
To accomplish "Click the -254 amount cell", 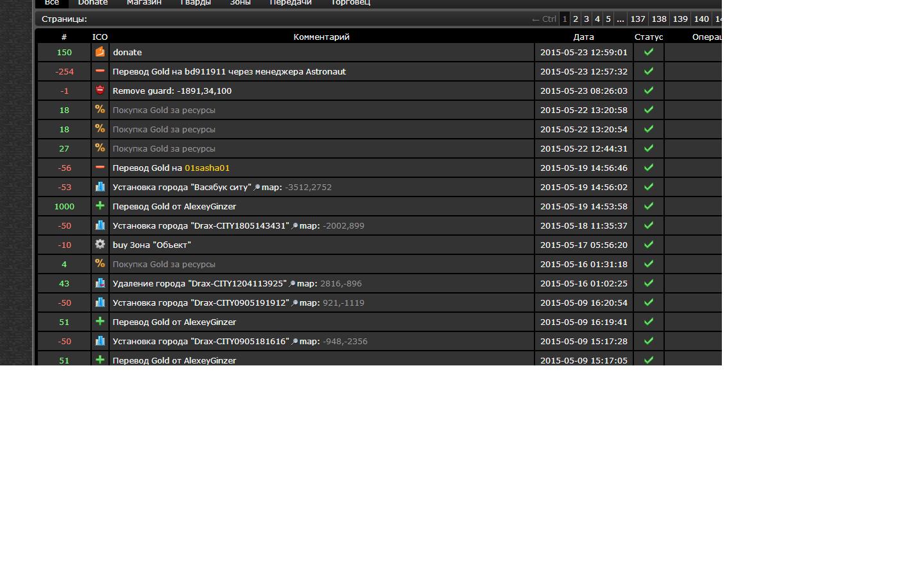I will click(64, 71).
